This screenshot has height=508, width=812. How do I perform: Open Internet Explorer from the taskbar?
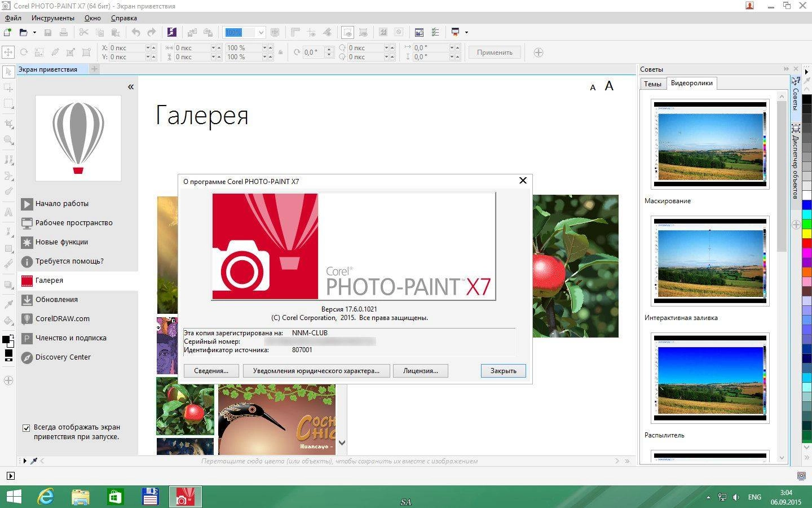(x=45, y=497)
